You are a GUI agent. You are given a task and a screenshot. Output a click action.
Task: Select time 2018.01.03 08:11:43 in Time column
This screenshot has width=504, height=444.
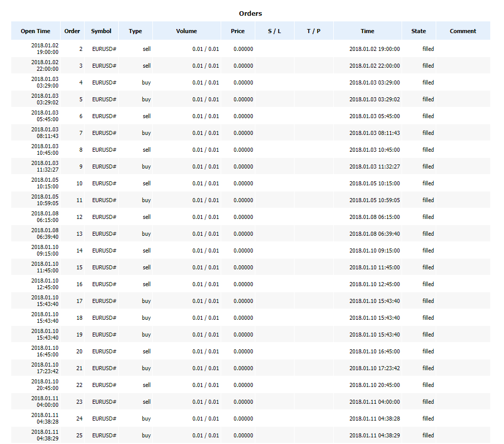point(375,133)
